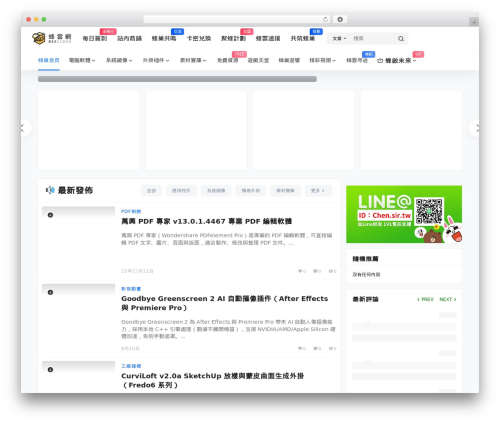Open the 蜂雲導途 nav item
The width and height of the screenshot is (500, 423).
coord(357,60)
